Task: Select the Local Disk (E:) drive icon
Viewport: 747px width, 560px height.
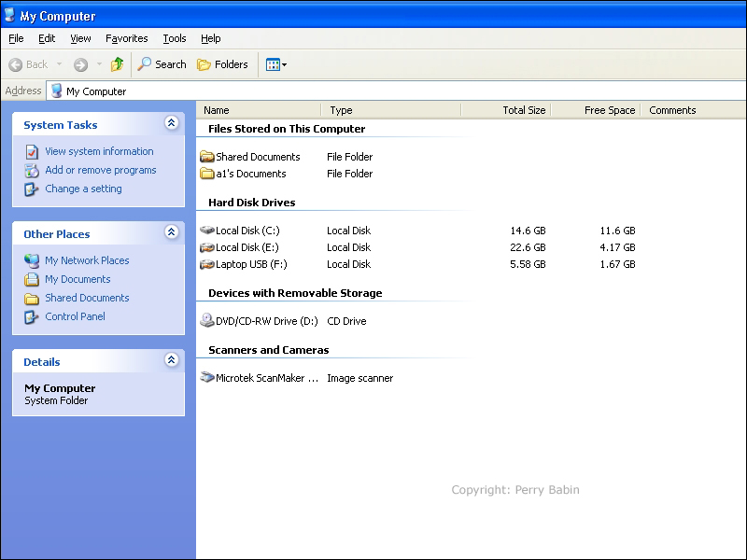Action: pos(206,247)
